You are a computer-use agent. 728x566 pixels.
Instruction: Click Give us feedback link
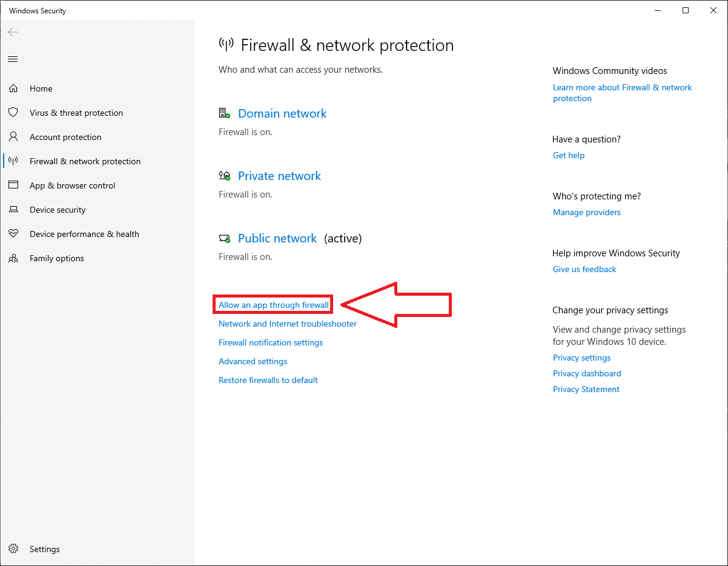(584, 269)
